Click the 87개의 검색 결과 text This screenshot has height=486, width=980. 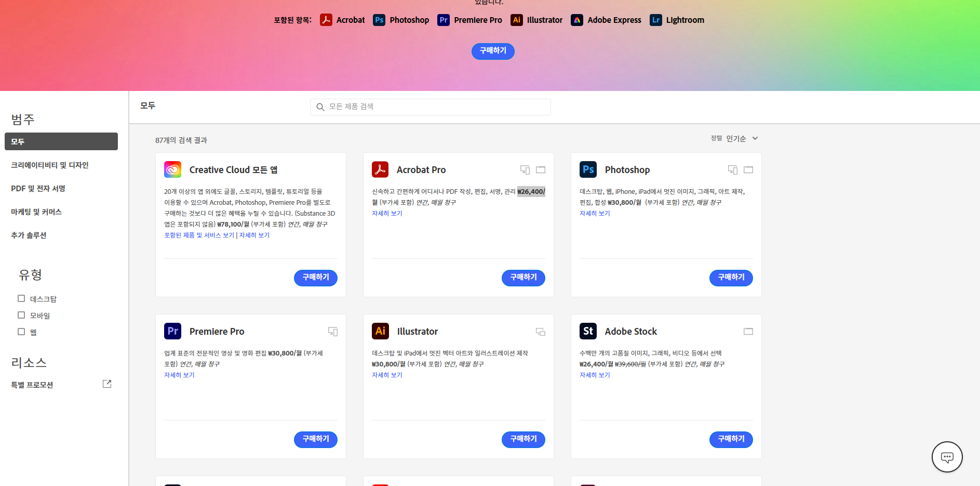click(181, 140)
